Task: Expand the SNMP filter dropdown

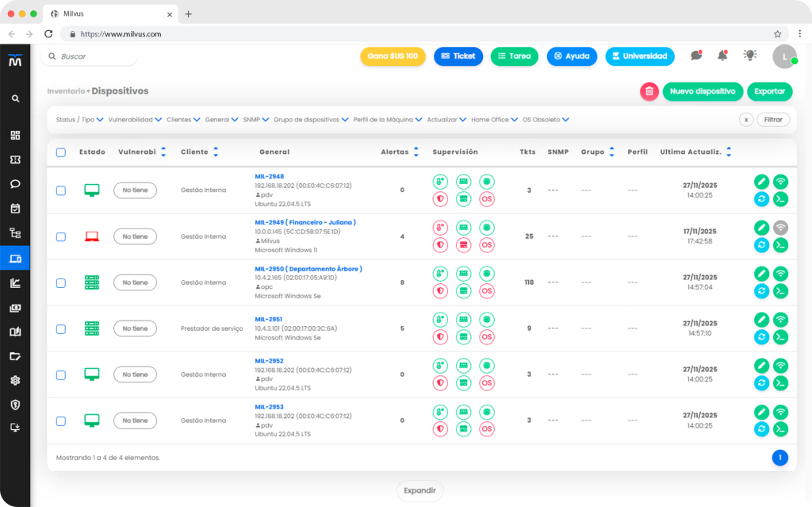Action: [256, 120]
